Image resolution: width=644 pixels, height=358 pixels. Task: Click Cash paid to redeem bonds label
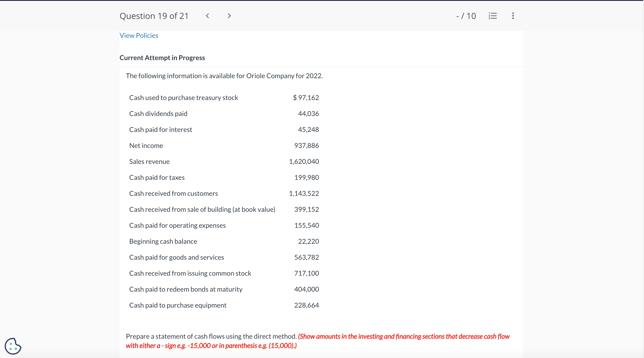coord(186,289)
